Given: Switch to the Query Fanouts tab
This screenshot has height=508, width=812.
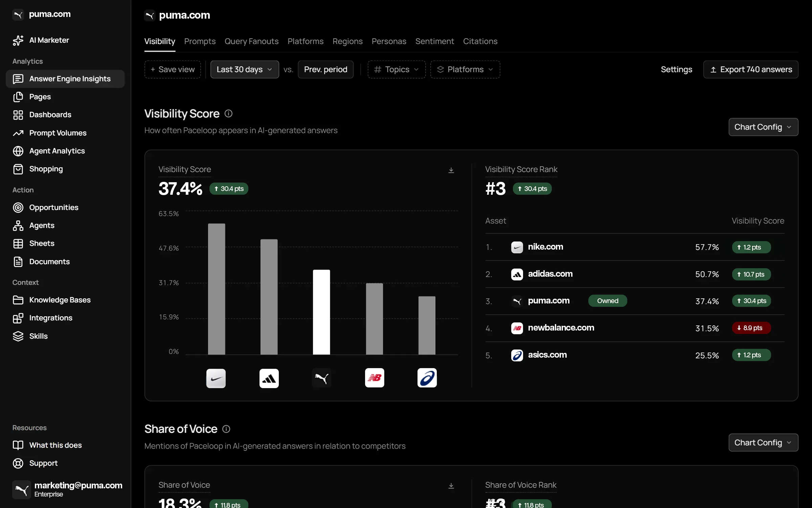Looking at the screenshot, I should (251, 41).
